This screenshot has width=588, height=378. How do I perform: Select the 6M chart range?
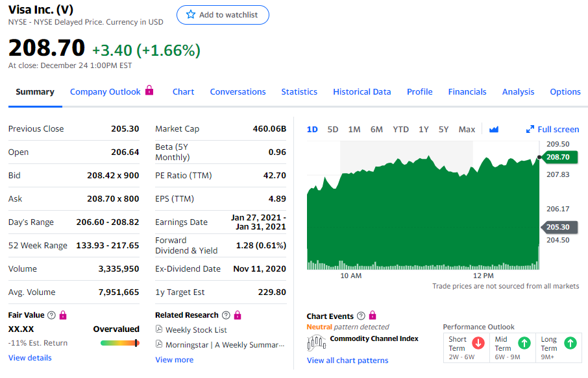pos(376,130)
